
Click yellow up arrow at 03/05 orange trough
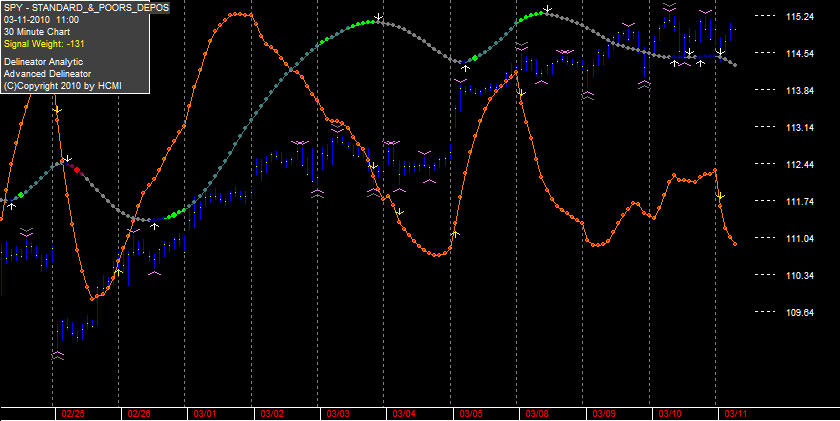pos(455,234)
